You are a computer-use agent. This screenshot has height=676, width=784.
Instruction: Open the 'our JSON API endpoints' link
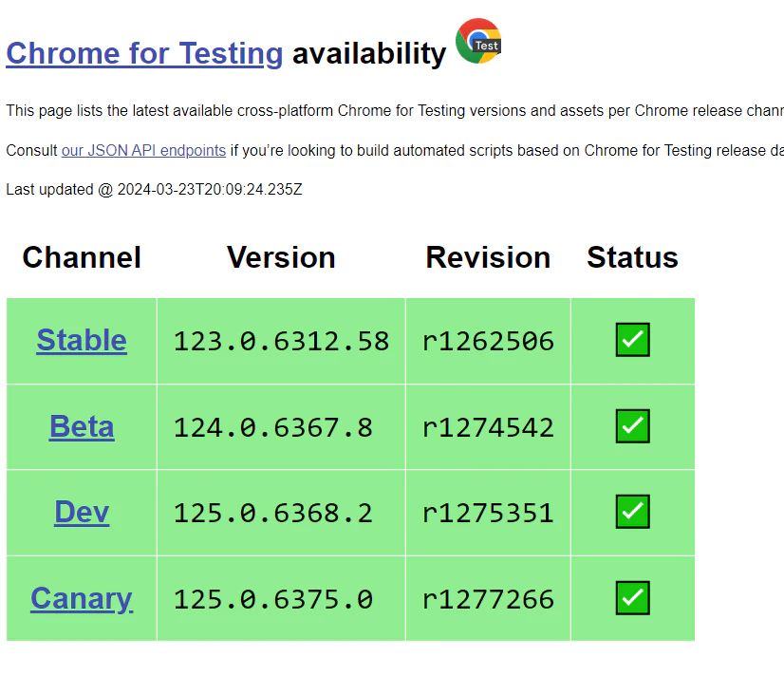(143, 151)
